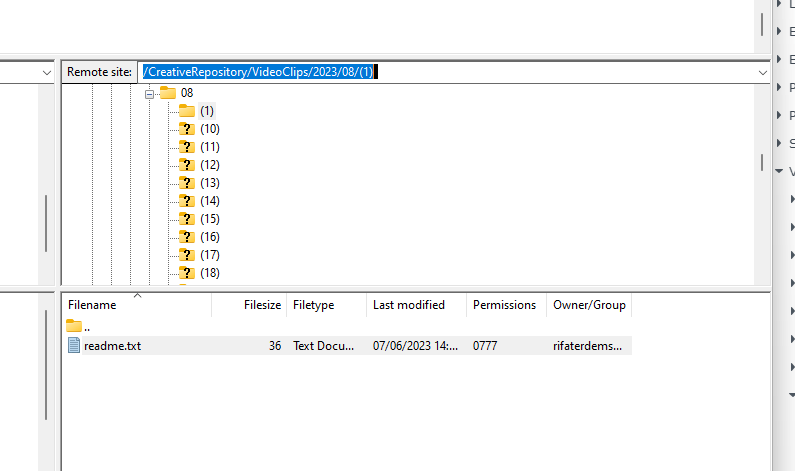Screen dimensions: 795x471
Task: Open the (17) tree entry label
Action: pyautogui.click(x=210, y=255)
